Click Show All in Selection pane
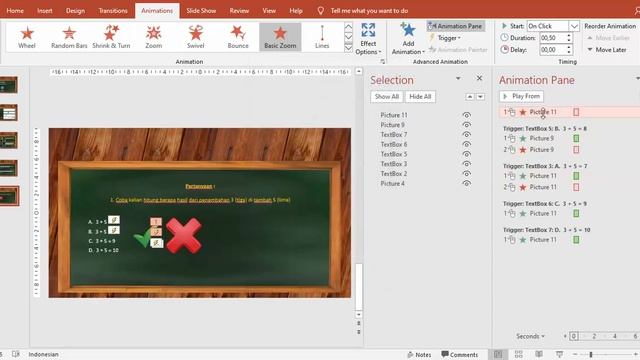This screenshot has height=360, width=640. 387,97
